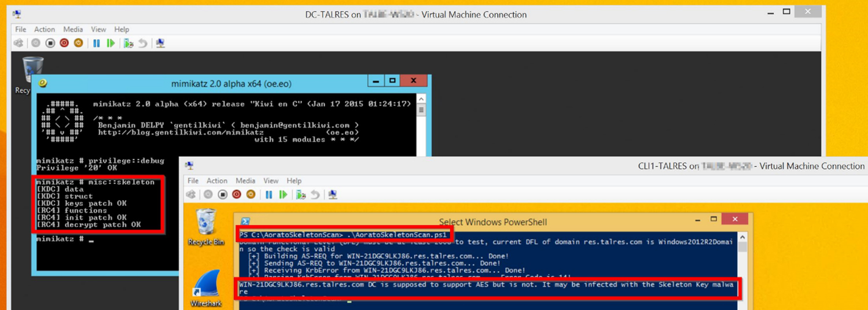Screen dimensions: 868x310
Task: Create a checkpoint of the DC-TALRES VM
Action: 128,43
